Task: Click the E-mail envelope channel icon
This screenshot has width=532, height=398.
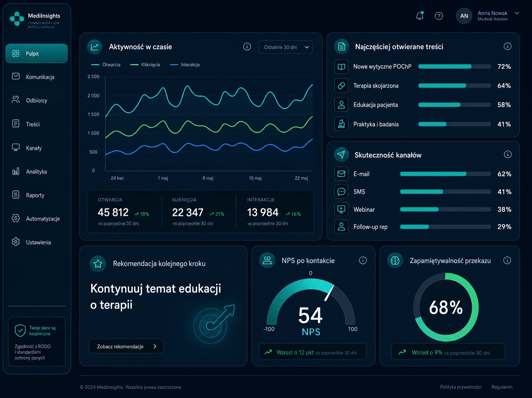Action: (x=341, y=174)
